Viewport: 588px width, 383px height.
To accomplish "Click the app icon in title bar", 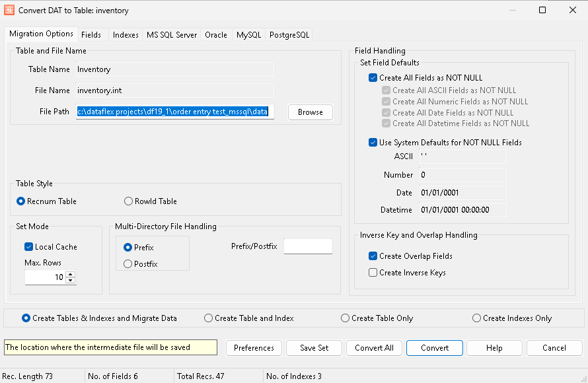I will point(9,11).
